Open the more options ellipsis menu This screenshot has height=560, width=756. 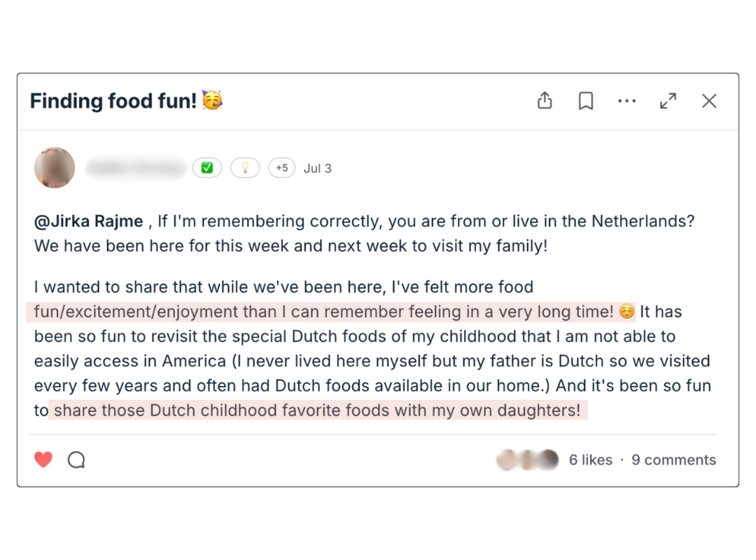tap(626, 101)
